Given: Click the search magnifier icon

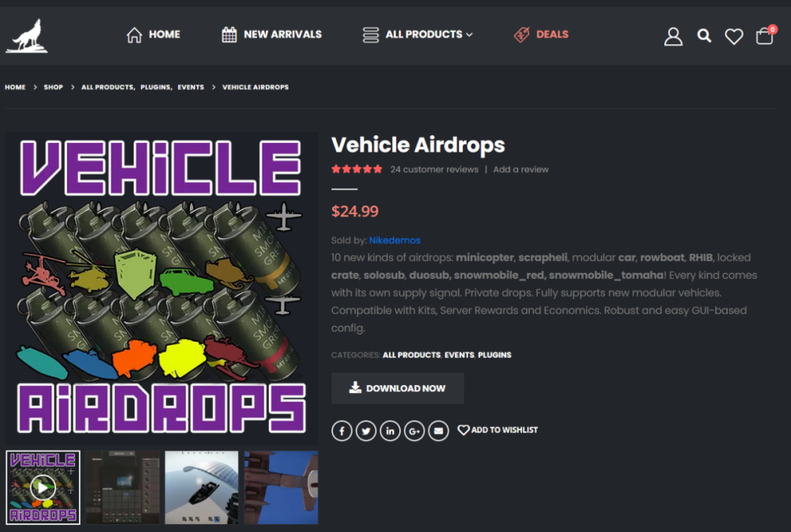Looking at the screenshot, I should pyautogui.click(x=704, y=36).
